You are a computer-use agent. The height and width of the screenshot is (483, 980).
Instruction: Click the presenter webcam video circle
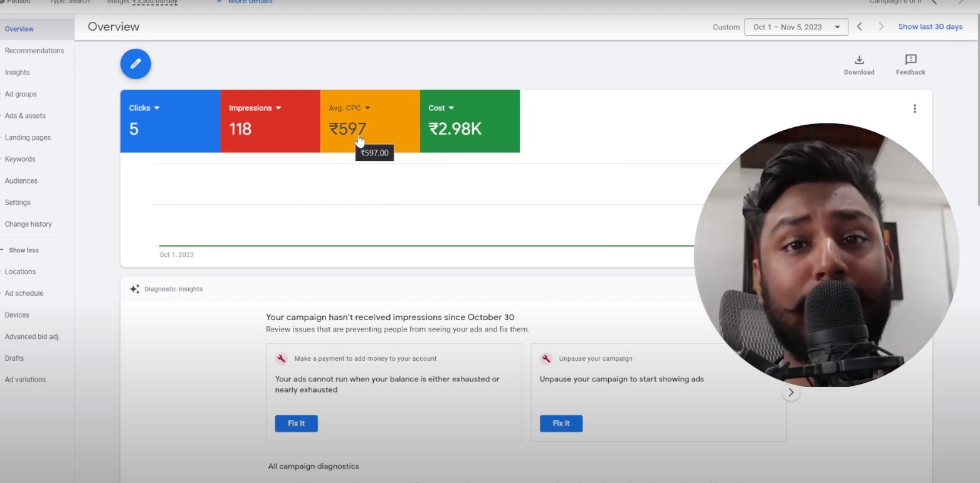click(826, 255)
